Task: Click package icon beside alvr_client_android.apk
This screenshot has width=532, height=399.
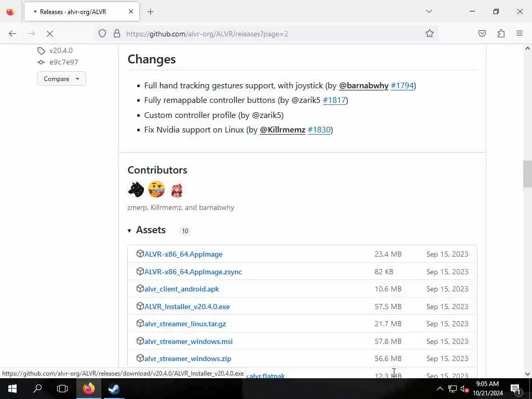Action: click(x=140, y=289)
